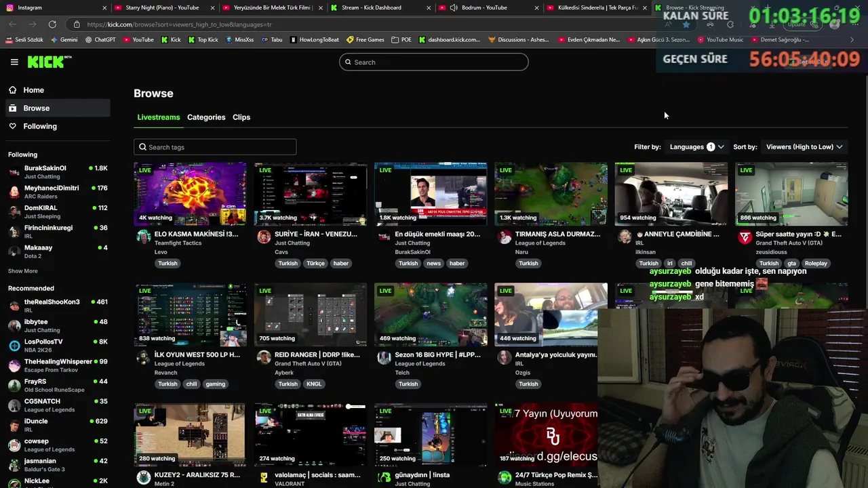Open İLK OYUN WEST 500 LP stream thumbnail
868x488 pixels.
190,314
